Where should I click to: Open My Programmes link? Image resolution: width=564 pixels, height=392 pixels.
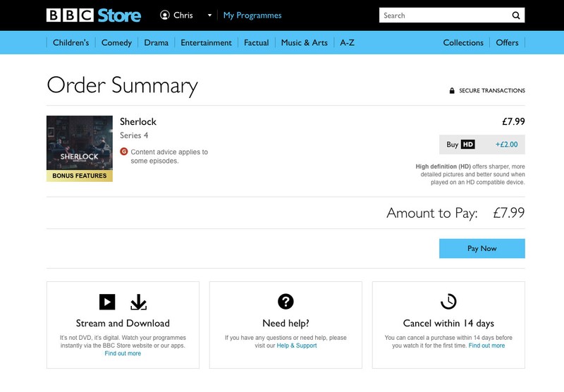(252, 16)
